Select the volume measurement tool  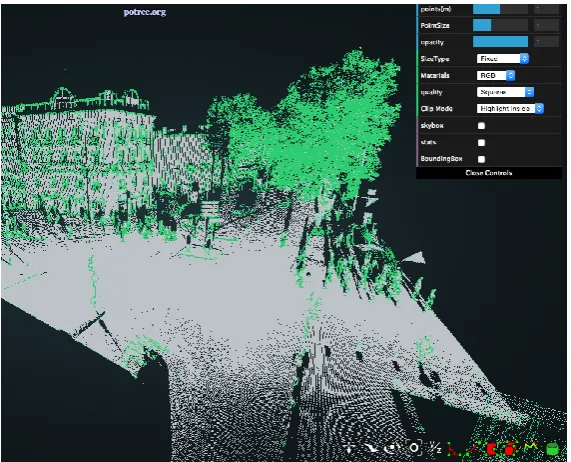511,449
